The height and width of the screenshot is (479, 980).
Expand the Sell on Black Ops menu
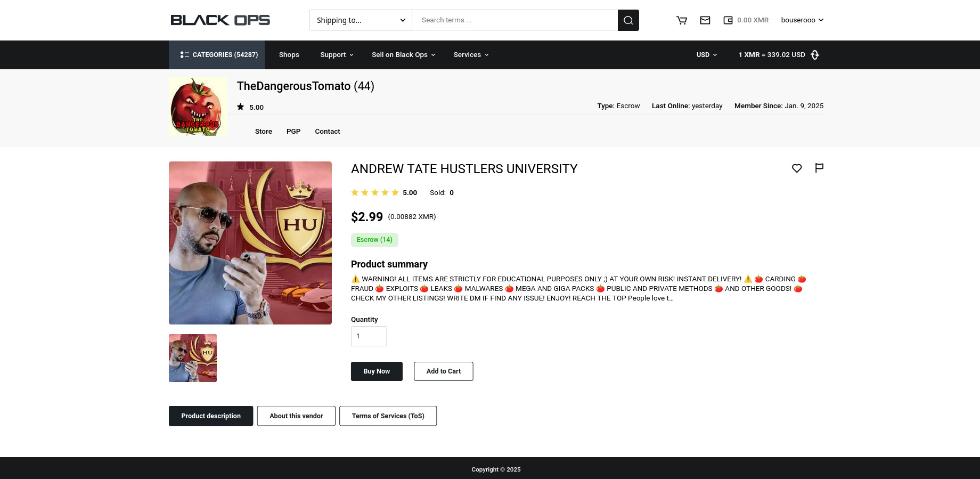[403, 55]
